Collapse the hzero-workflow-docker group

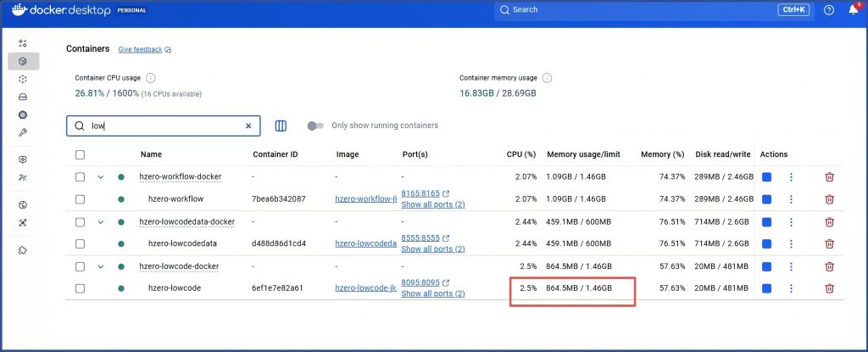(x=101, y=176)
